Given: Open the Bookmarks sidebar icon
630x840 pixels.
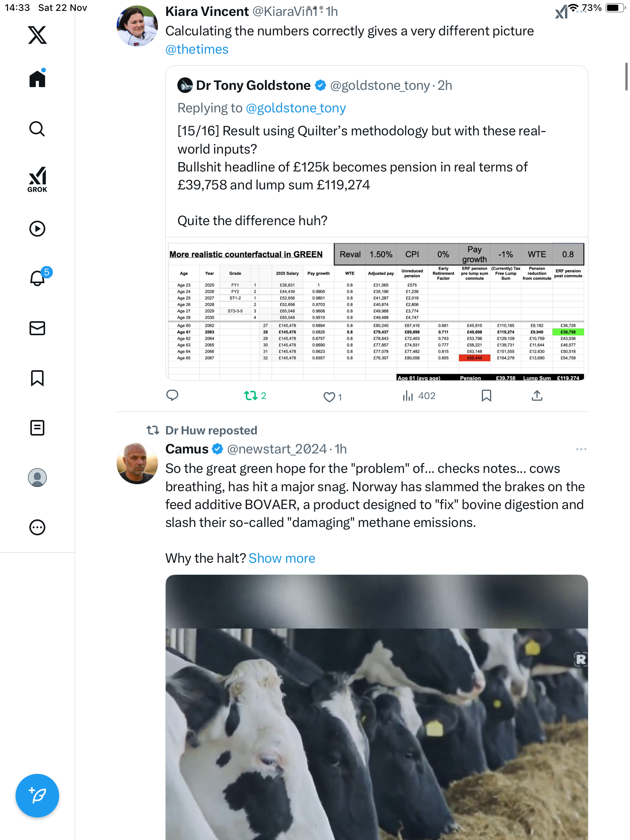Looking at the screenshot, I should click(x=37, y=378).
